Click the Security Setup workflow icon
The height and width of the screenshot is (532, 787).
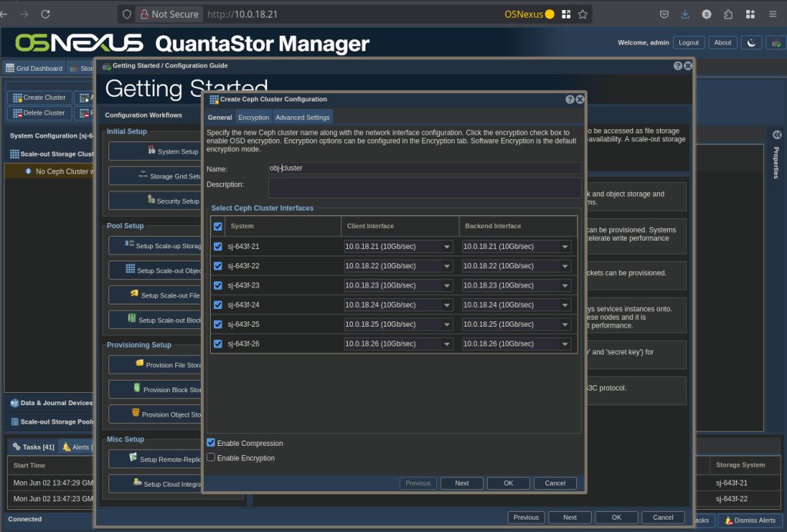click(x=151, y=201)
